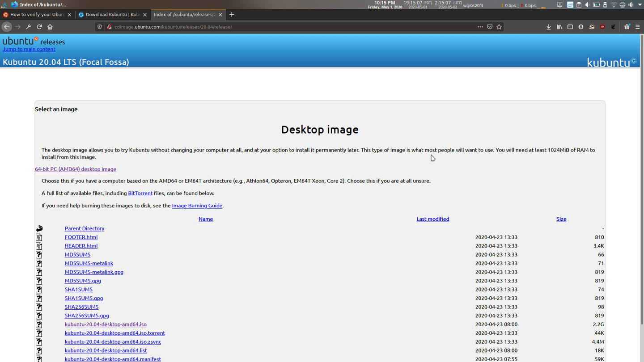Close the 'Download Kubuntu' tab
This screenshot has height=362, width=644.
click(x=145, y=14)
